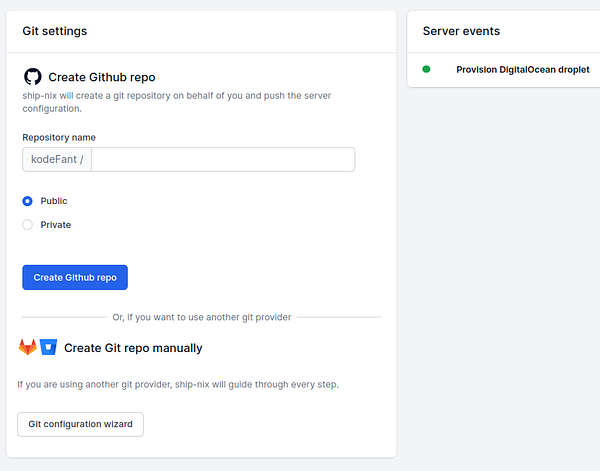The width and height of the screenshot is (600, 471).
Task: Click the Server events panel header
Action: pos(461,32)
